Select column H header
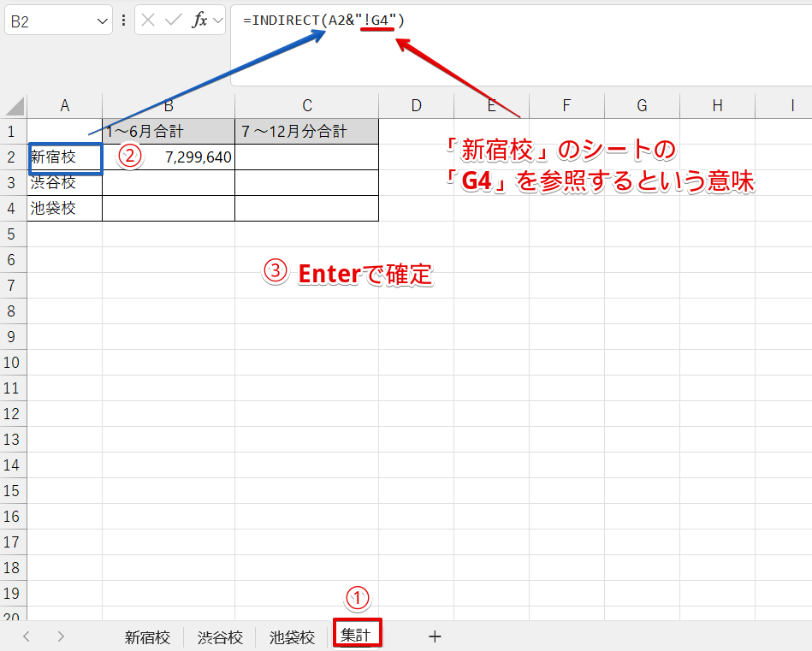 (x=717, y=106)
